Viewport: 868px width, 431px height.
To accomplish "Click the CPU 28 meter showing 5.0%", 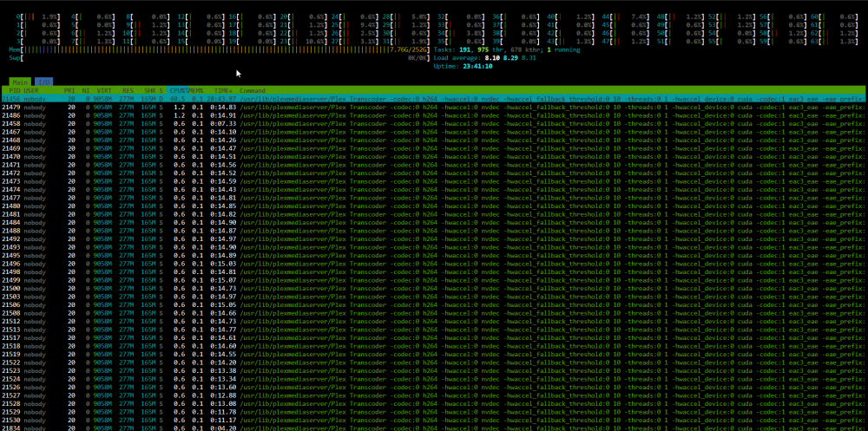I will [x=407, y=17].
